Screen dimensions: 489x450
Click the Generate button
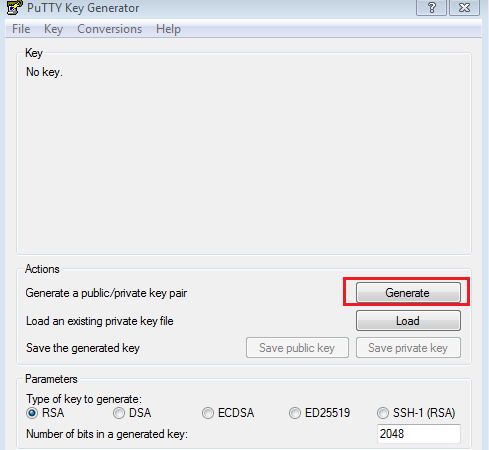click(408, 293)
